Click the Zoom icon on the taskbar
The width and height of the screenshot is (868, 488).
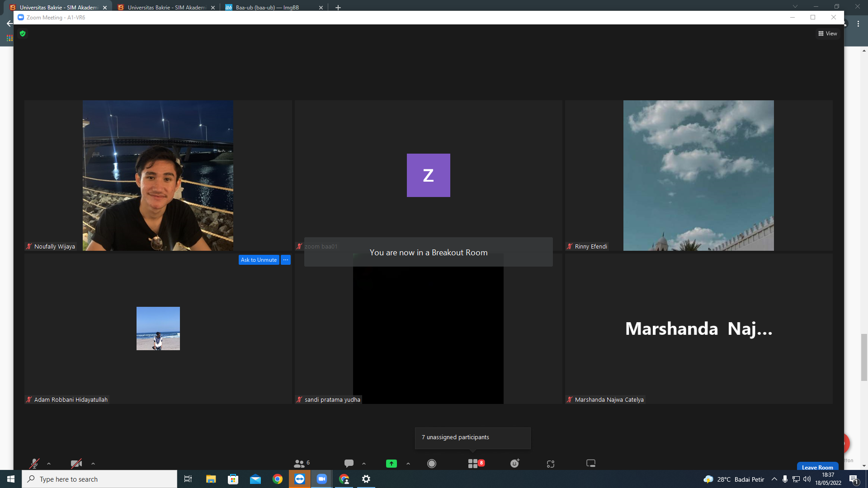[x=322, y=479]
